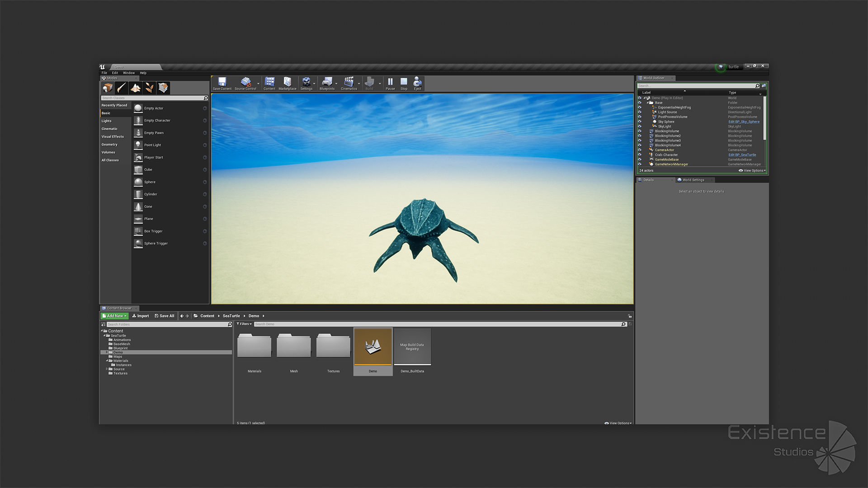Toggle the eye icon for Crab-Character

point(639,155)
